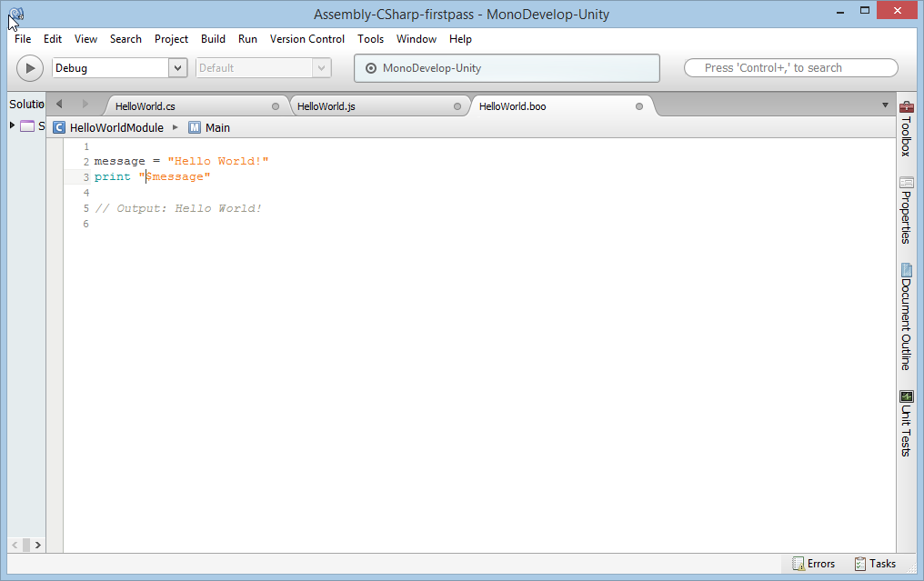Close HelloWorld.boo tab via its dot button
The image size is (924, 581).
(x=638, y=106)
